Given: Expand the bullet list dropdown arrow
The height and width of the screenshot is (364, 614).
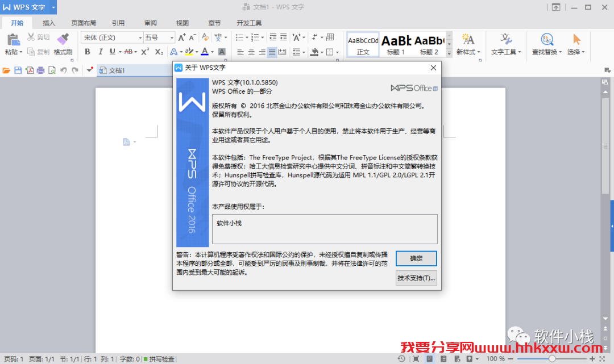Looking at the screenshot, I should (x=247, y=37).
